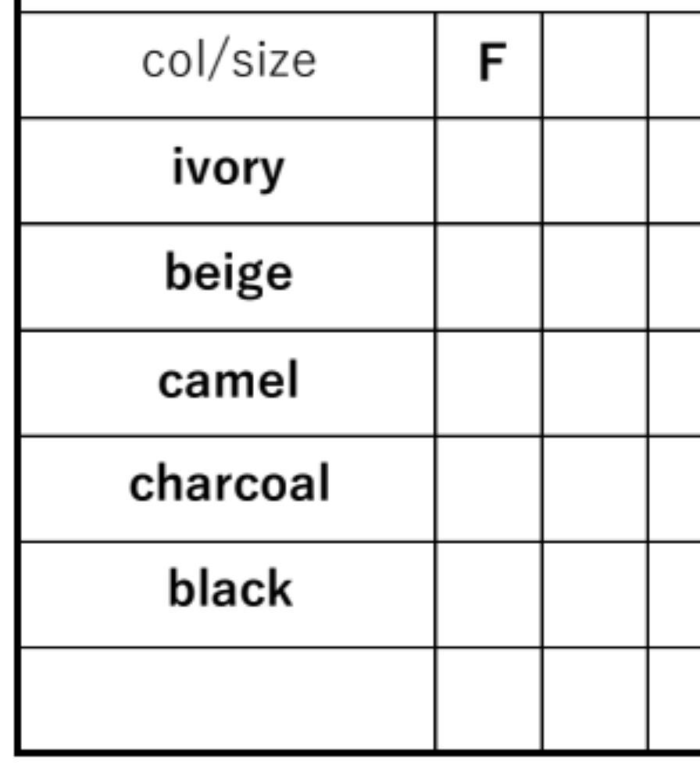
Task: Select the camel cell in F column
Action: [488, 383]
